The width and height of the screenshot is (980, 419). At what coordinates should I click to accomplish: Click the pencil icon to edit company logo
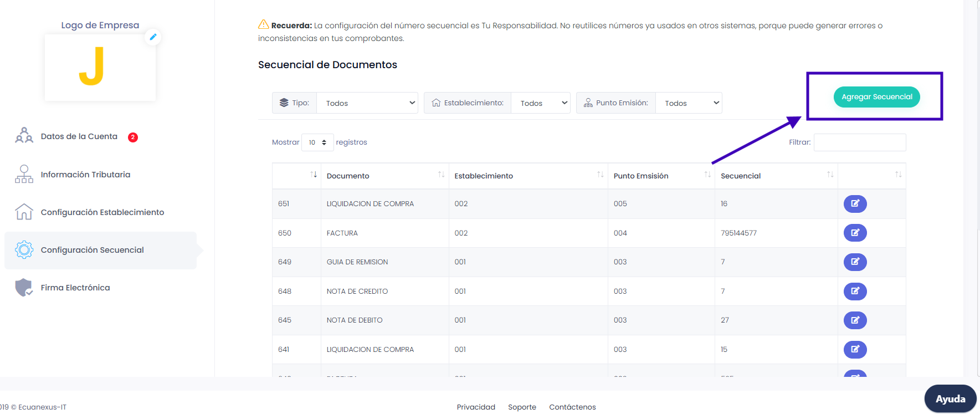pos(153,37)
